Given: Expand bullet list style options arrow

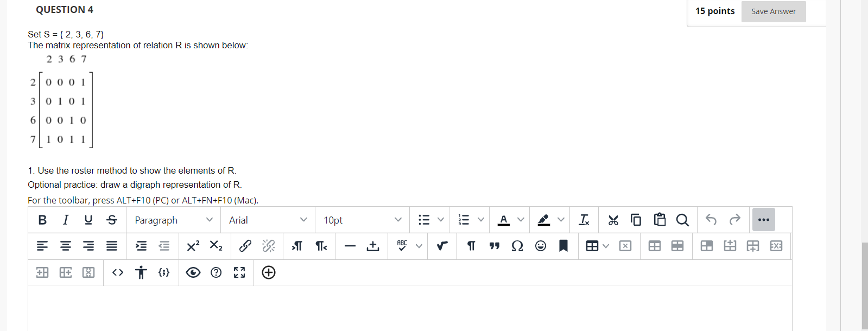Looking at the screenshot, I should 441,220.
